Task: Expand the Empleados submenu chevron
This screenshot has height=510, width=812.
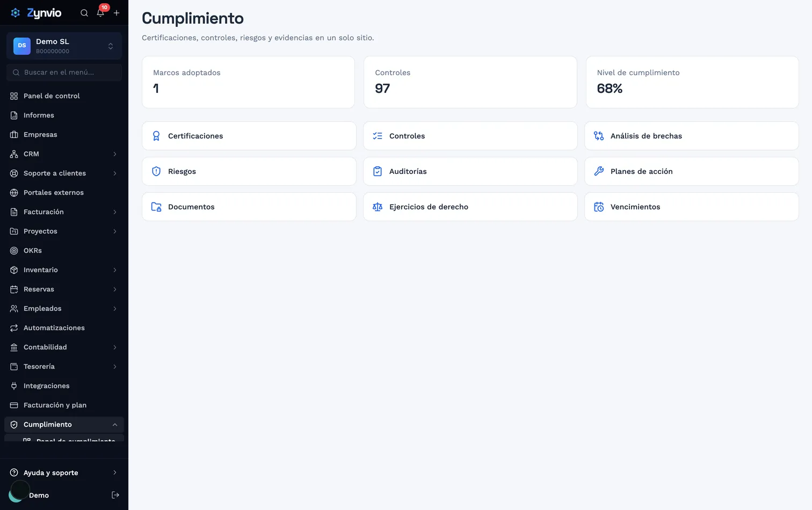Action: pos(115,309)
